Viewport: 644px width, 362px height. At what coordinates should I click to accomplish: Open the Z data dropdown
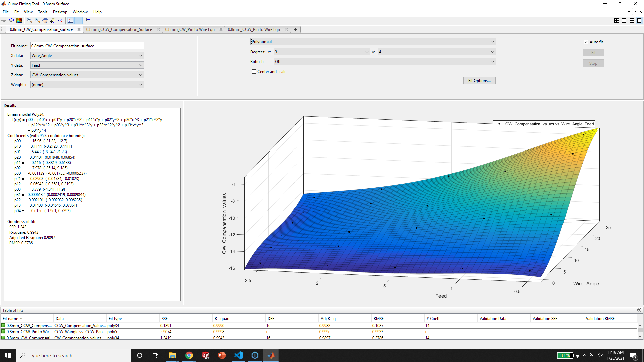click(x=87, y=75)
